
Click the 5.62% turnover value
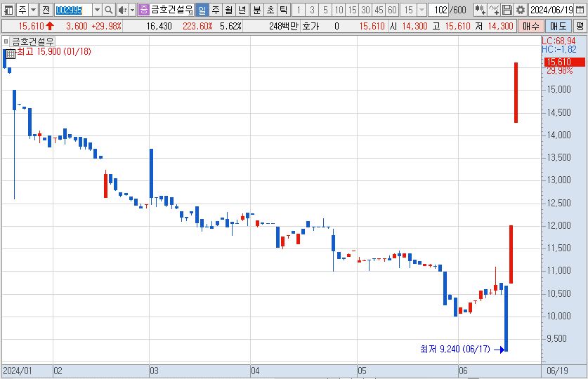pos(230,26)
